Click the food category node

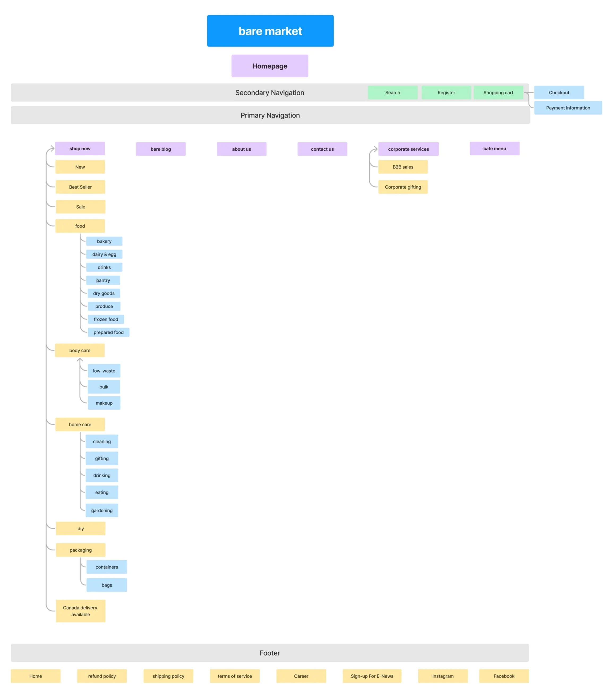coord(80,226)
